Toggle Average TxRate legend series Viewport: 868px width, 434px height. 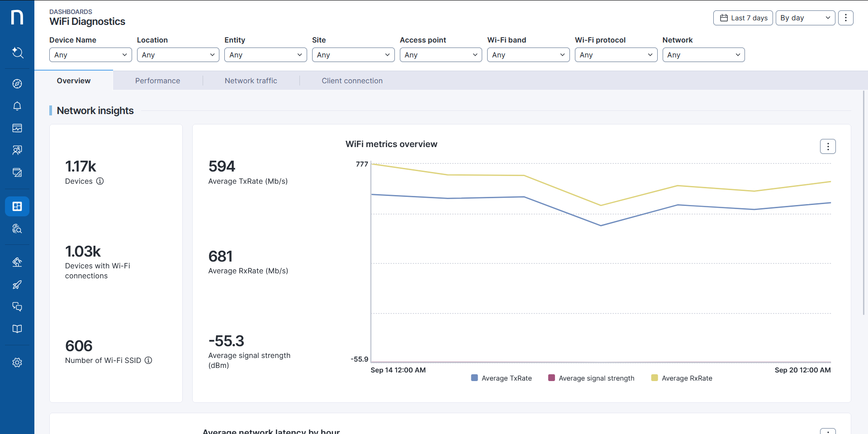[501, 378]
